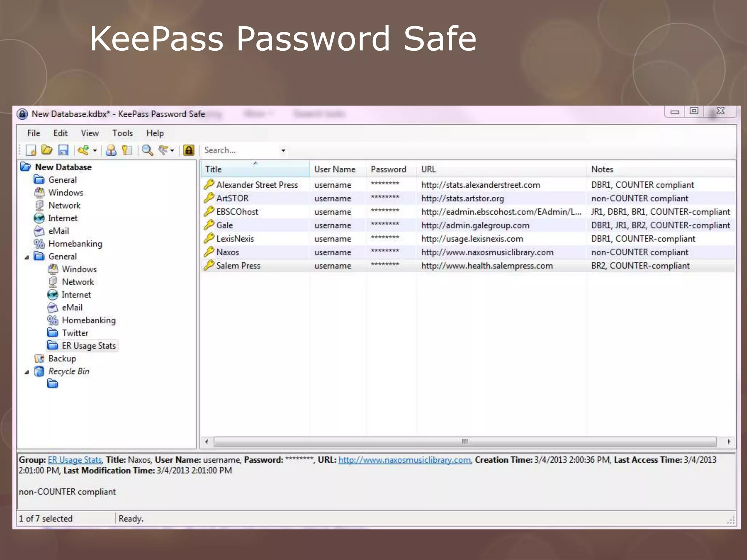The height and width of the screenshot is (560, 747).
Task: Select the Alexander Street Press entry
Action: pos(468,185)
